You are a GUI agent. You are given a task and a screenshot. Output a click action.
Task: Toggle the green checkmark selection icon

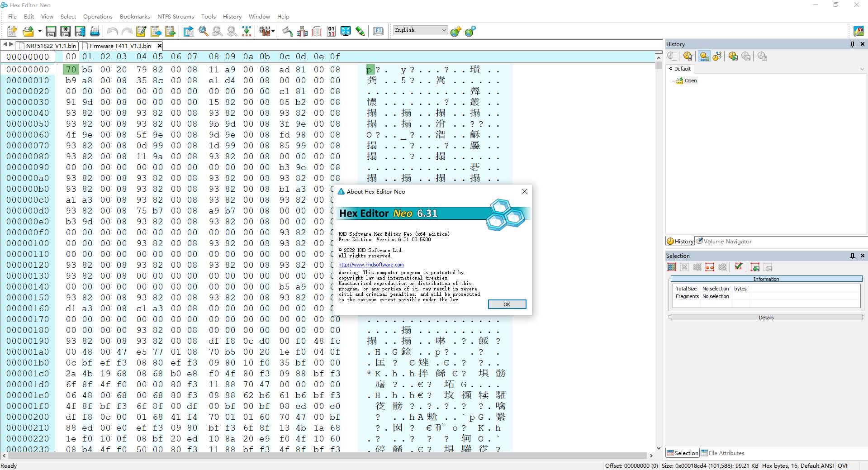click(738, 267)
